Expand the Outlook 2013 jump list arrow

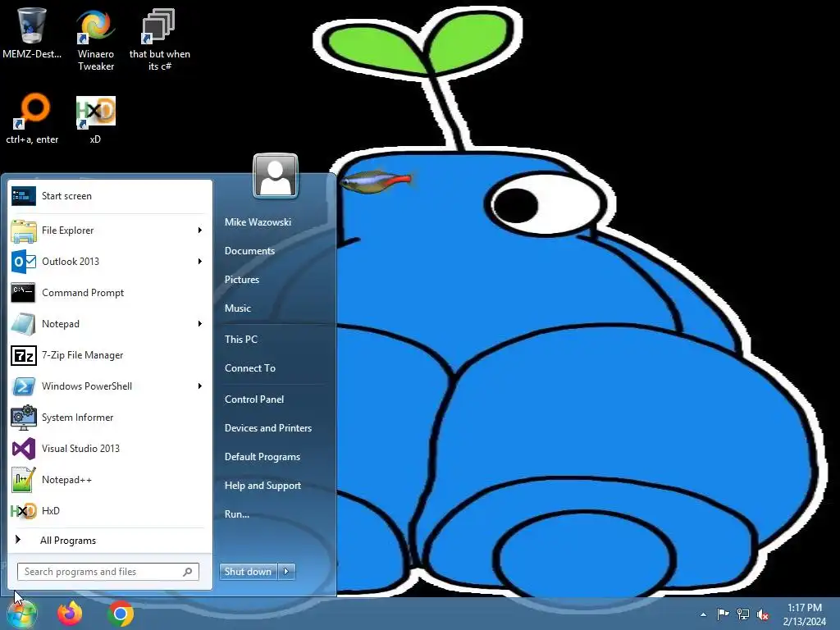[200, 262]
